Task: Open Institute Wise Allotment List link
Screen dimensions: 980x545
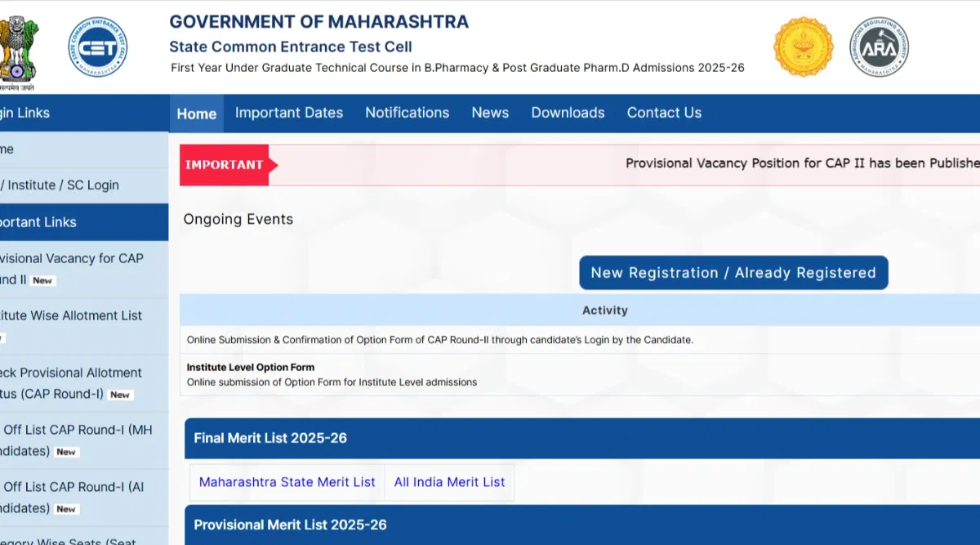Action: [x=72, y=315]
